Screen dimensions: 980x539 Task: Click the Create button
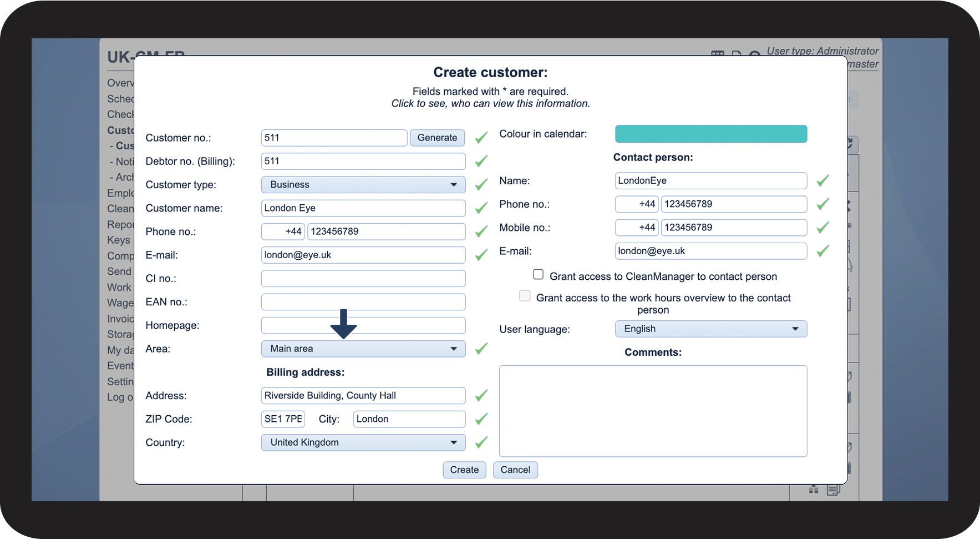pos(464,470)
